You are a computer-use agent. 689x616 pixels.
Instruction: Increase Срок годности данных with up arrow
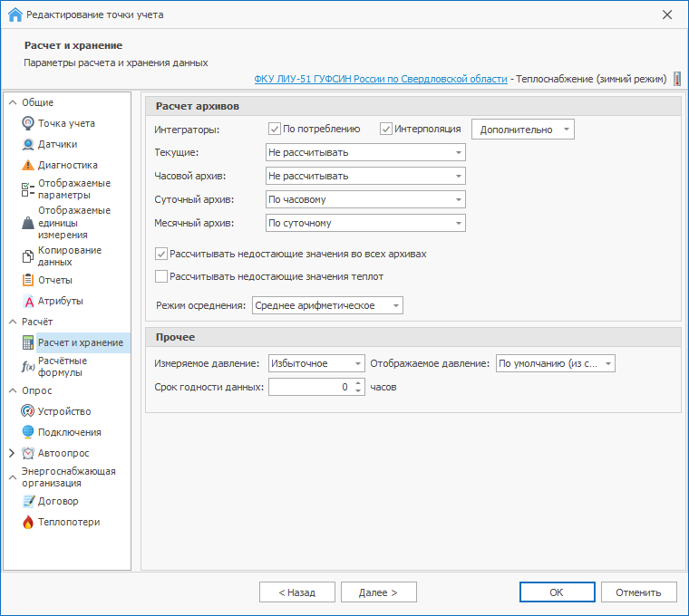(x=358, y=383)
